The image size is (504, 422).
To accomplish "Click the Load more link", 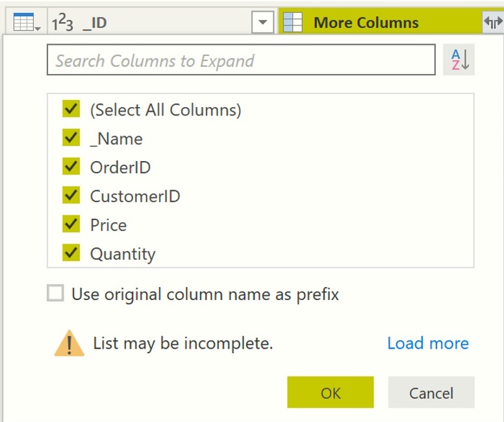I will [427, 343].
